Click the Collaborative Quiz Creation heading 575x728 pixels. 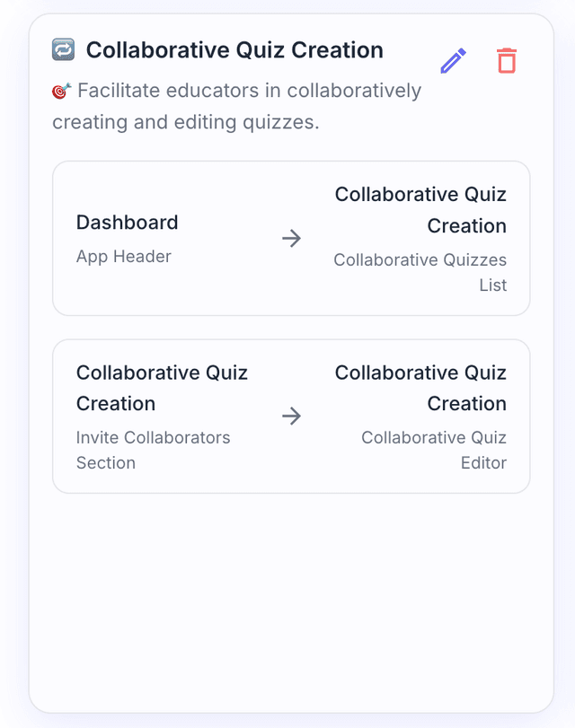234,50
